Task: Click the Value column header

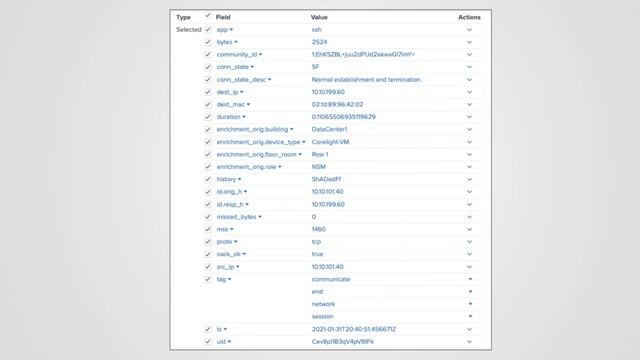Action: click(319, 17)
